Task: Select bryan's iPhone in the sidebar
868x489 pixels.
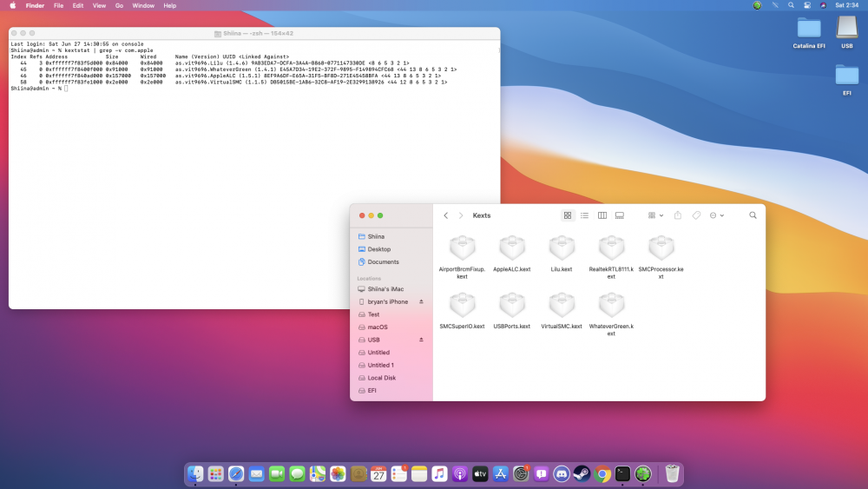Action: (x=385, y=301)
